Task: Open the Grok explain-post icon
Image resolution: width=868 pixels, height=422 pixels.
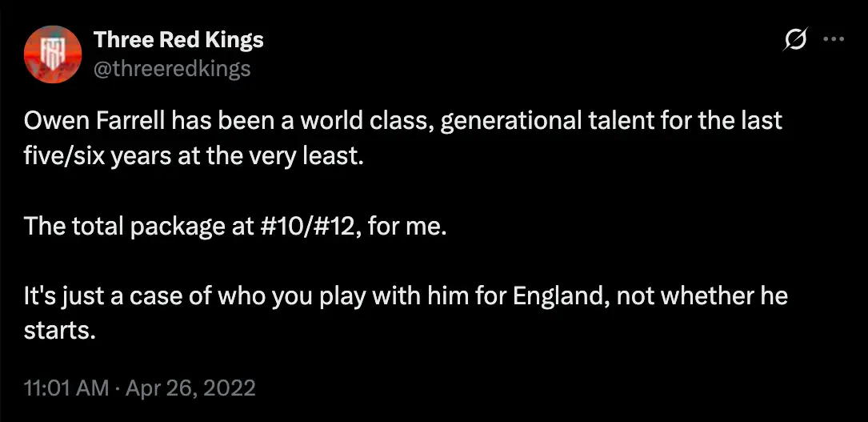Action: click(796, 38)
